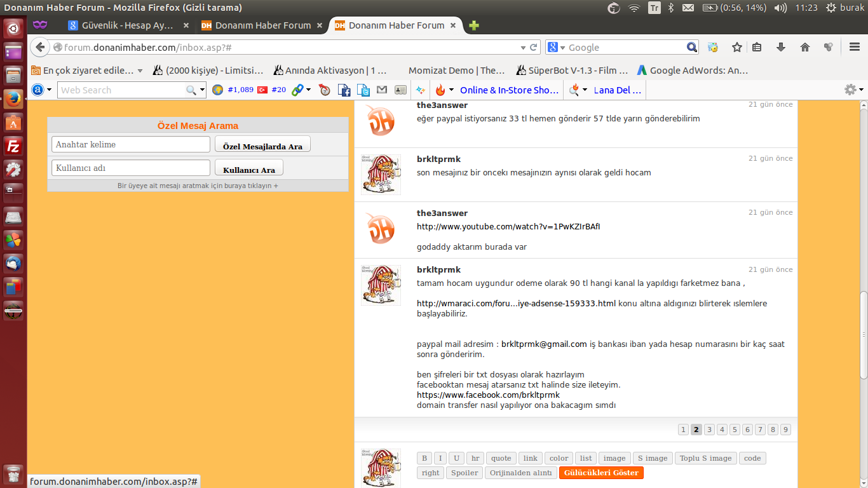Viewport: 868px width, 488px height.
Task: Click the bookmark star icon
Action: [x=736, y=47]
